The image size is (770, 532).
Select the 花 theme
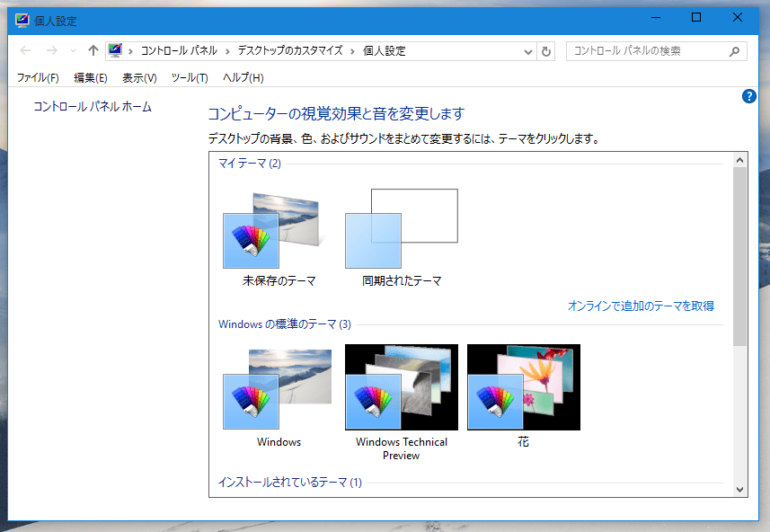coord(524,396)
